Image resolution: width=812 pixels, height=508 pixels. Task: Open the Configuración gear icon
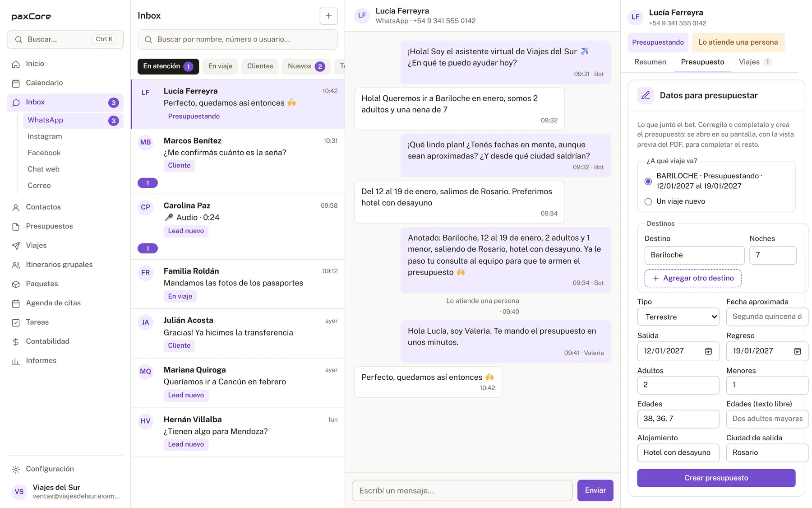(x=16, y=469)
